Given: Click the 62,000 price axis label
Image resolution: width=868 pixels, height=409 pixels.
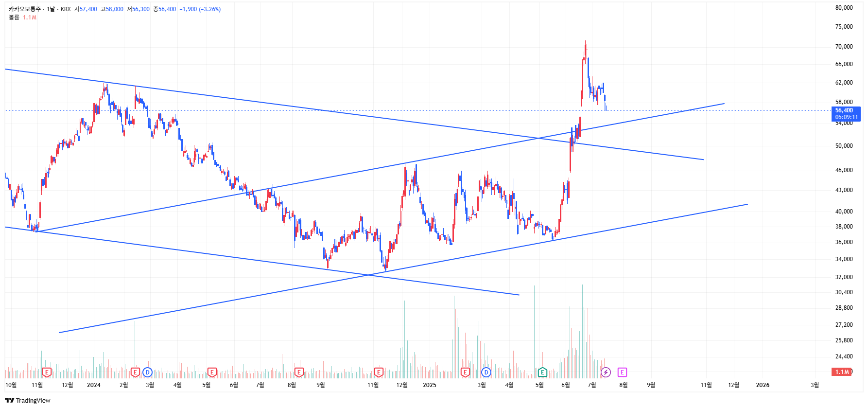Looking at the screenshot, I should [x=844, y=83].
